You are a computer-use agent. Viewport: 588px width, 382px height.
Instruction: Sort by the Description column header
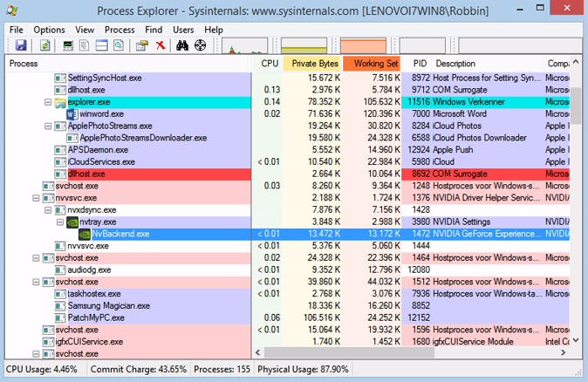pos(488,64)
